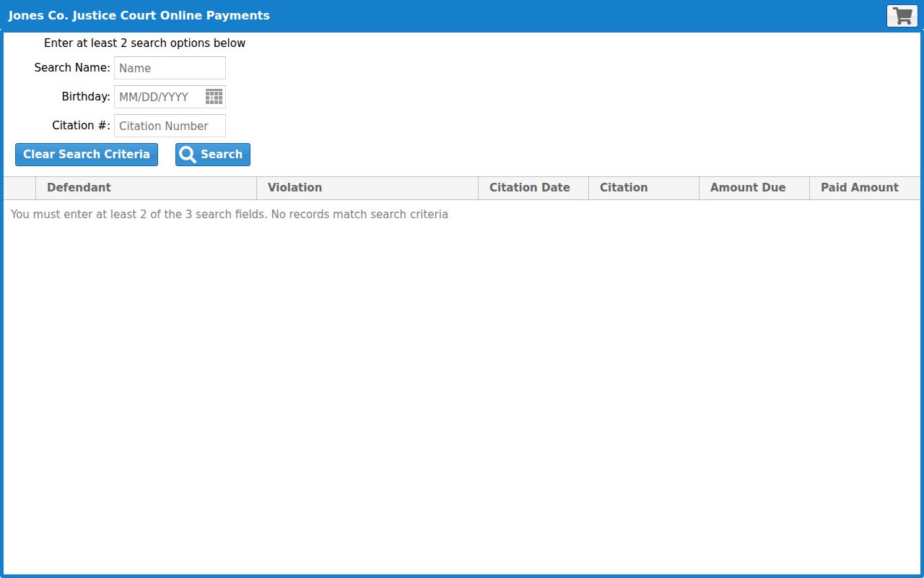
Task: Open the shopping cart
Action: 902,16
